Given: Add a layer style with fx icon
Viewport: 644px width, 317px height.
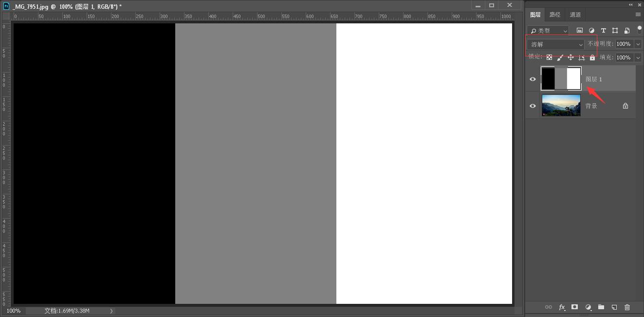Looking at the screenshot, I should pos(562,307).
